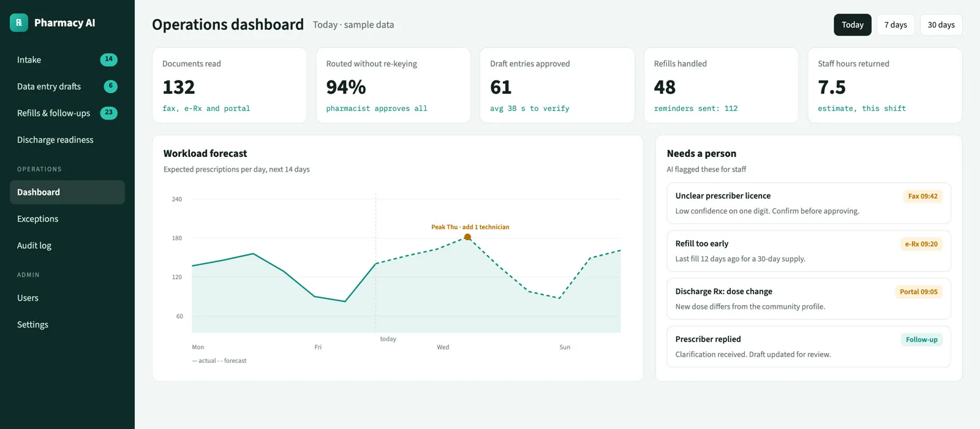Click the 'Sun' x-axis label
Screen dimensions: 980x429
coord(565,347)
